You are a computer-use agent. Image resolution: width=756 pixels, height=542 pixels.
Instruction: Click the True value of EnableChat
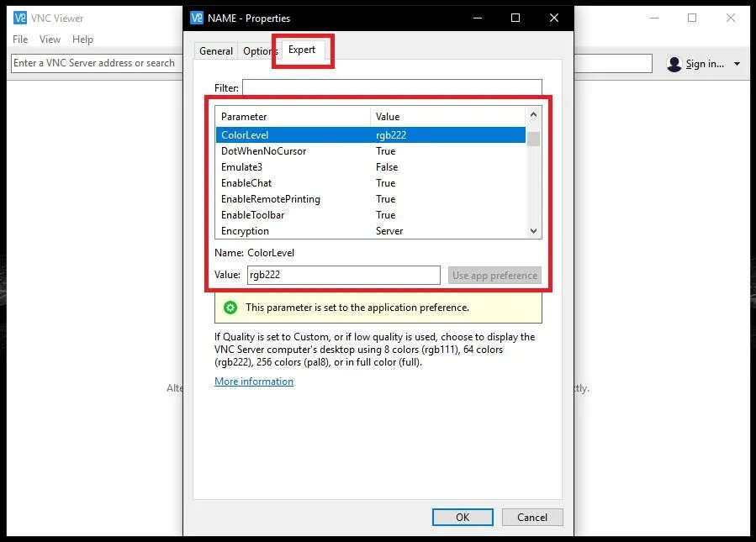386,182
